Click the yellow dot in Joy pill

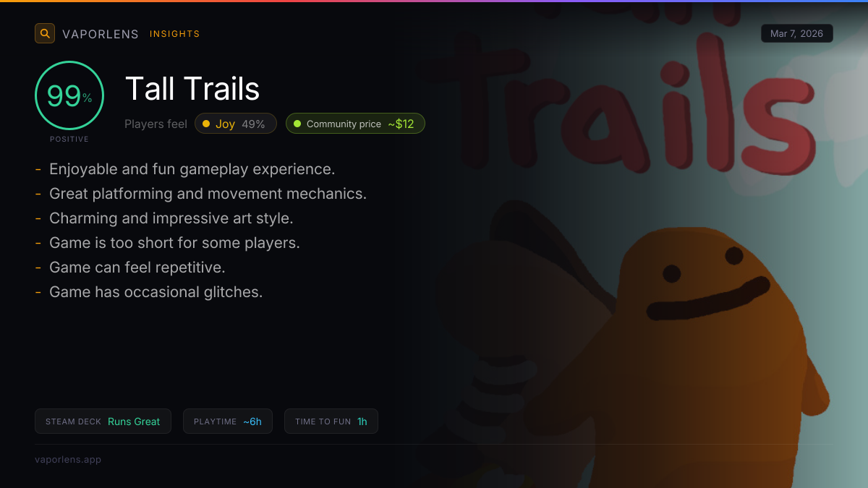click(x=206, y=124)
